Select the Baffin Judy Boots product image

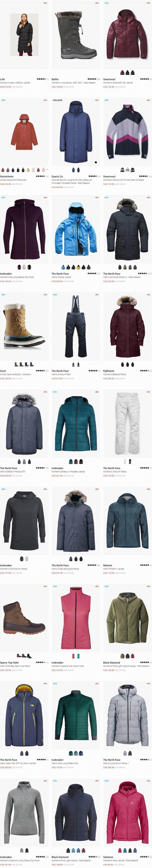click(x=76, y=35)
